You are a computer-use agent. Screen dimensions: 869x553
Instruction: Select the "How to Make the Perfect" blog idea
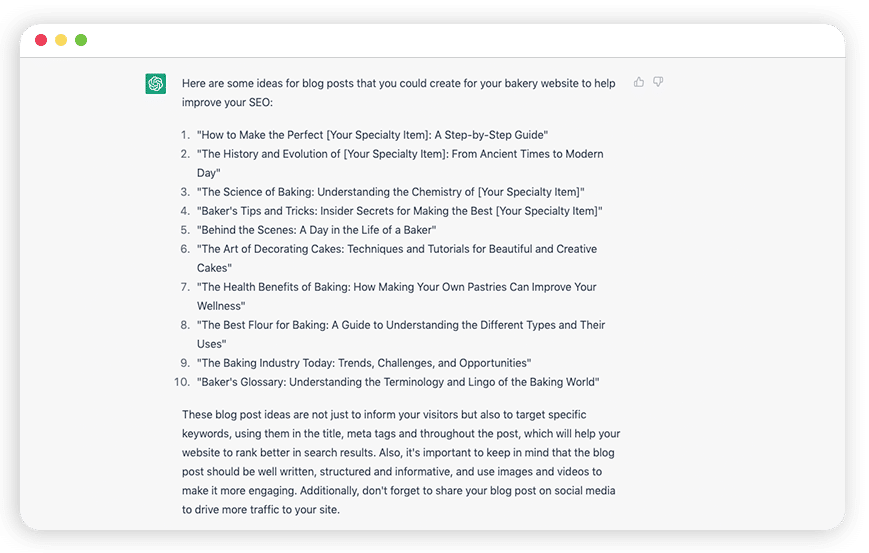click(372, 135)
